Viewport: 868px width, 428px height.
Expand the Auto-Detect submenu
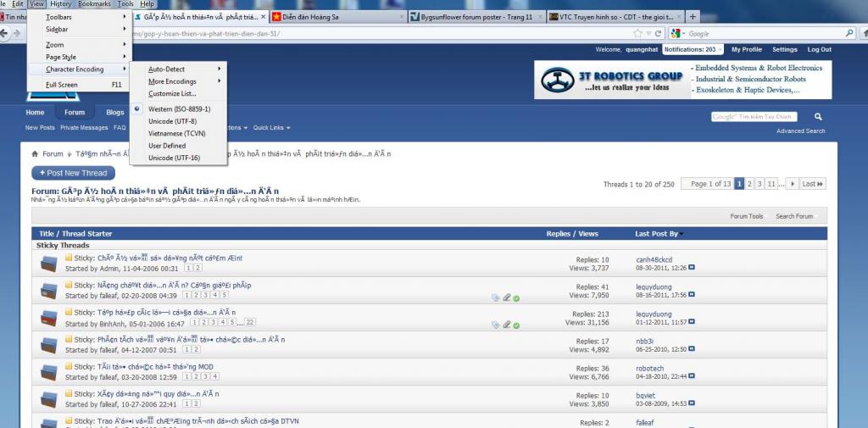pyautogui.click(x=178, y=69)
